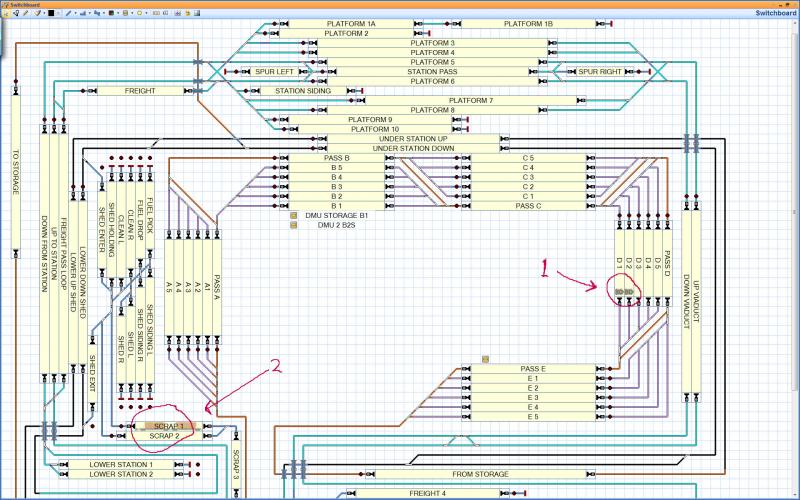The width and height of the screenshot is (800, 500).
Task: Expand dropdown arrow next to line tool
Action: (x=77, y=14)
